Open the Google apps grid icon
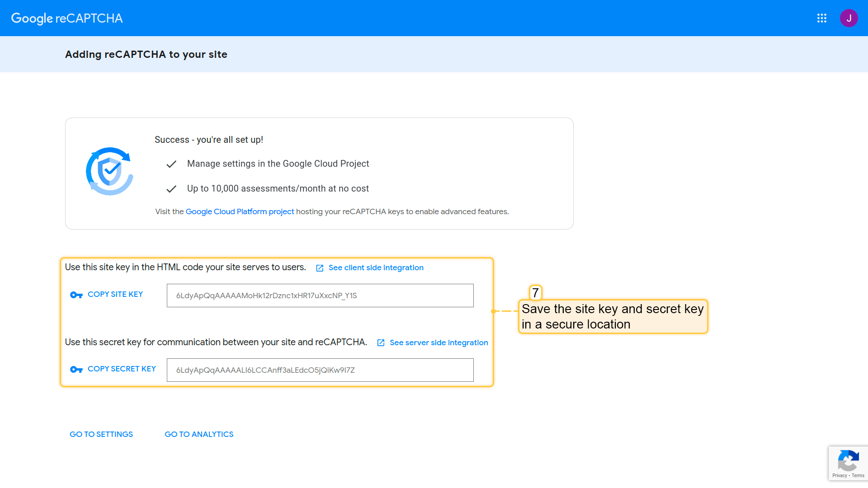Image resolution: width=868 pixels, height=488 pixels. (822, 18)
